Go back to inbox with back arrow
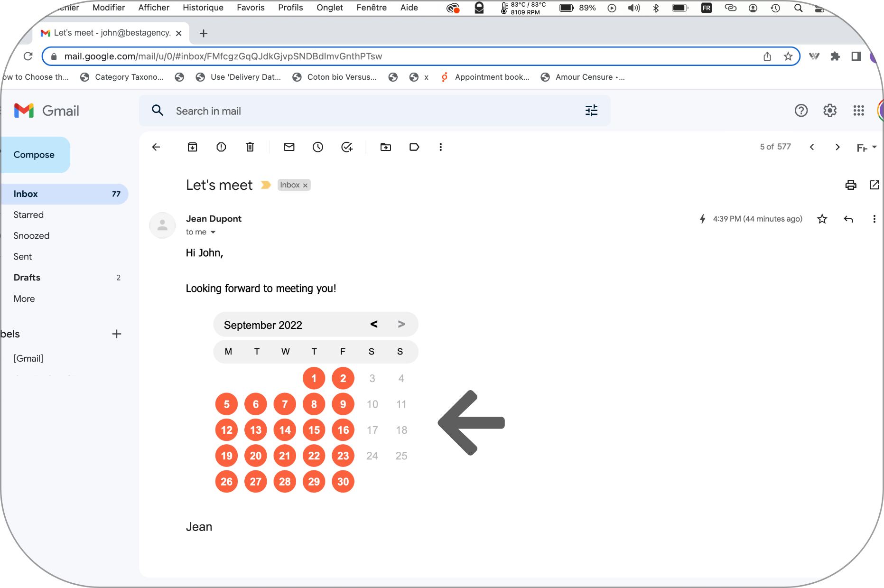The height and width of the screenshot is (588, 884). 156,147
